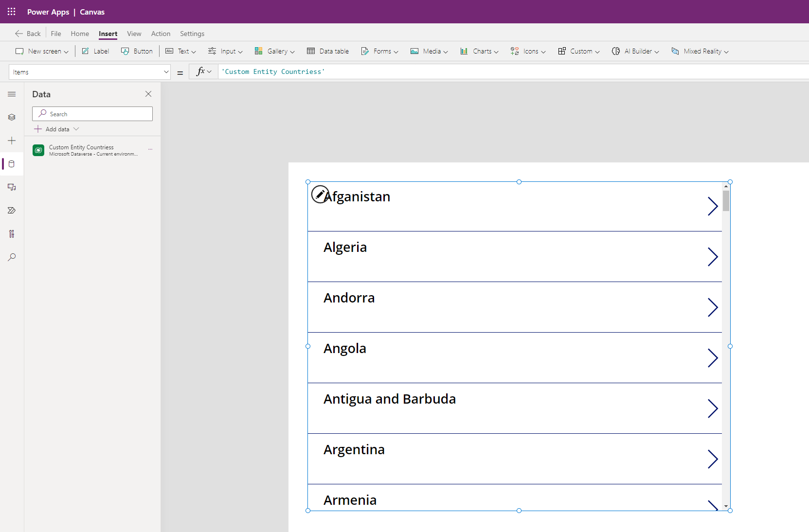Viewport: 809px width, 532px height.
Task: Close the Data panel
Action: [148, 94]
